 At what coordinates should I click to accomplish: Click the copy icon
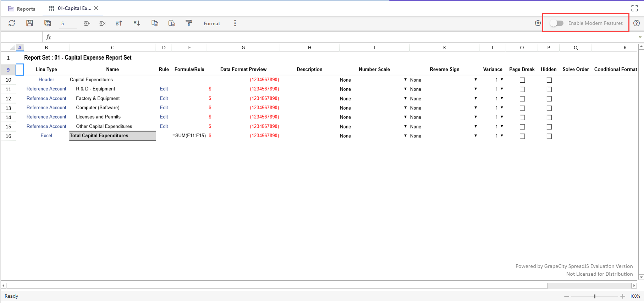pyautogui.click(x=155, y=23)
